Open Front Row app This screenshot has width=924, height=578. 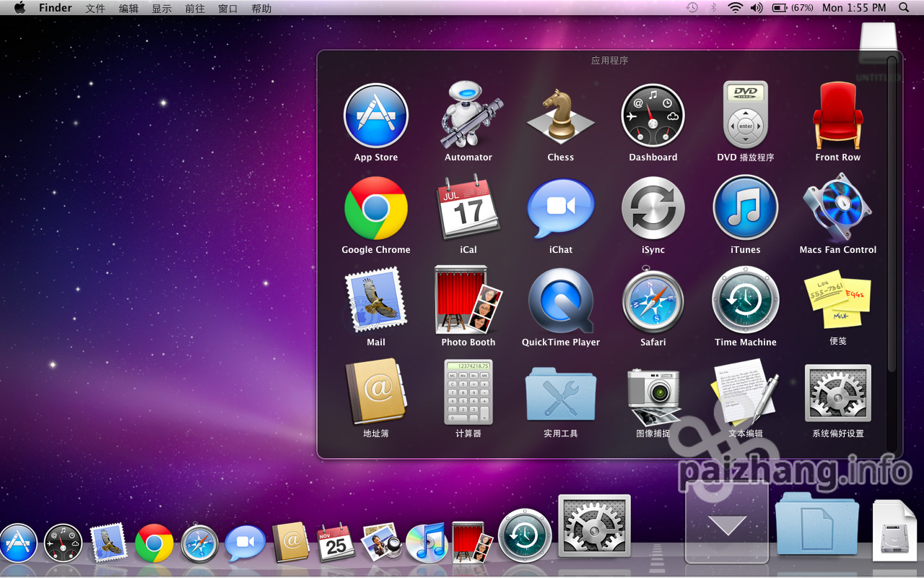pyautogui.click(x=838, y=116)
